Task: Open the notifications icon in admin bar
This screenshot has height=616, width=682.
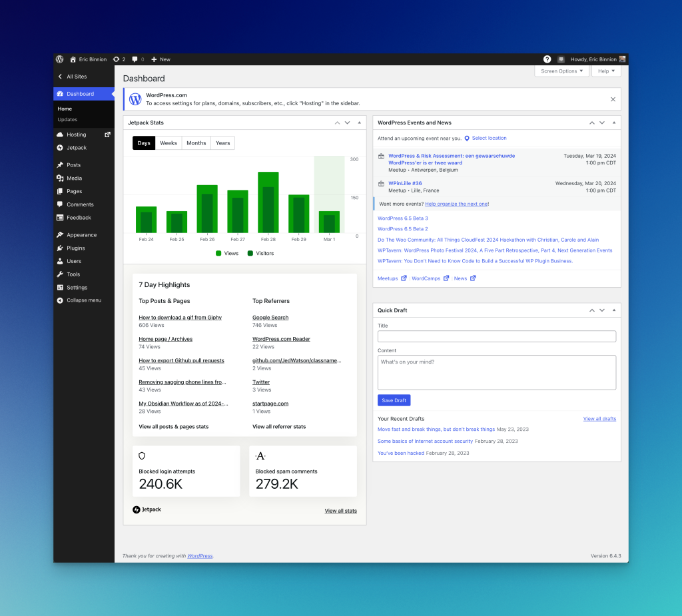Action: (561, 59)
